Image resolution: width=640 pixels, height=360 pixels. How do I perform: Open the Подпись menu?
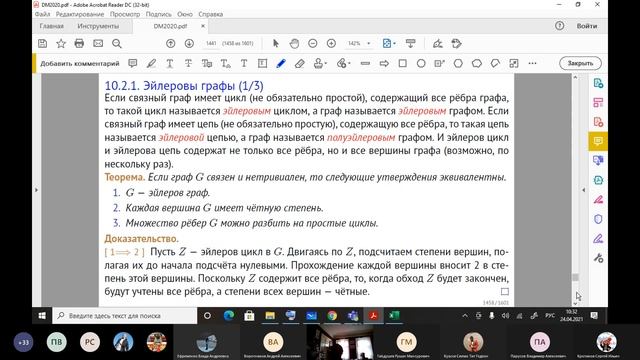pyautogui.click(x=159, y=14)
